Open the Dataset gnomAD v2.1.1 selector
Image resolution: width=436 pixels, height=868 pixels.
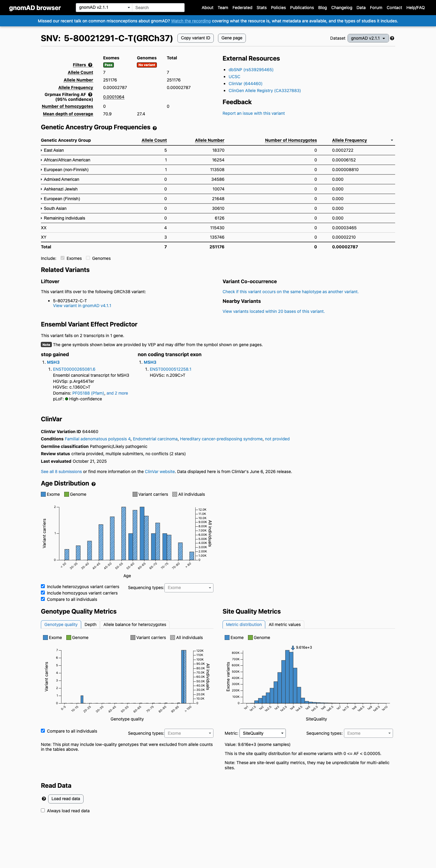[x=368, y=38]
